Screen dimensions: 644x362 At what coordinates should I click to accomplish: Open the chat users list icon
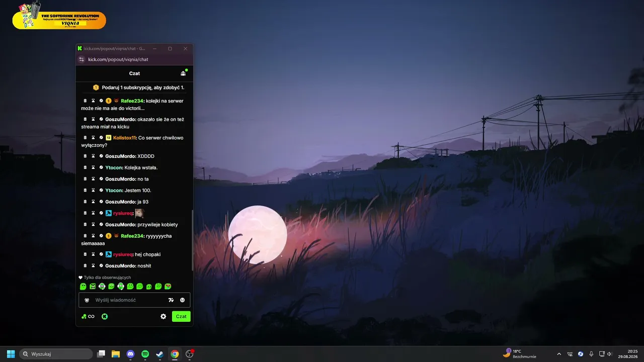click(x=183, y=73)
